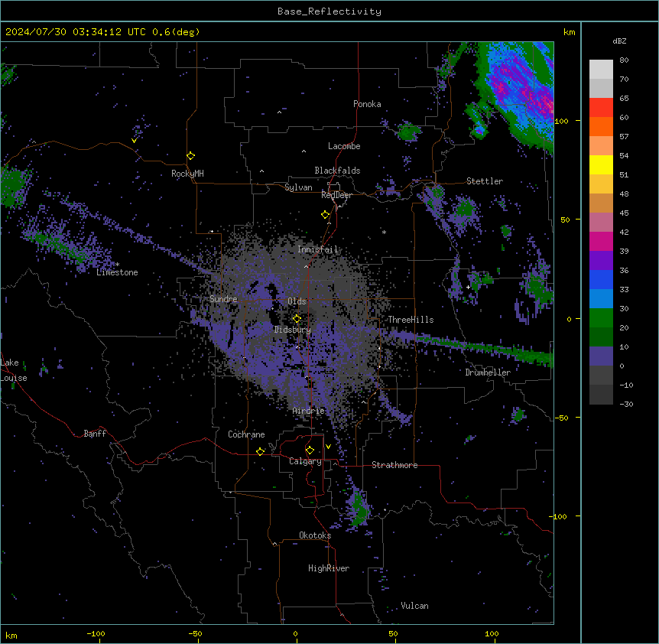Select the dBZ legend heading
Viewport: 659px width, 644px height.
click(619, 41)
